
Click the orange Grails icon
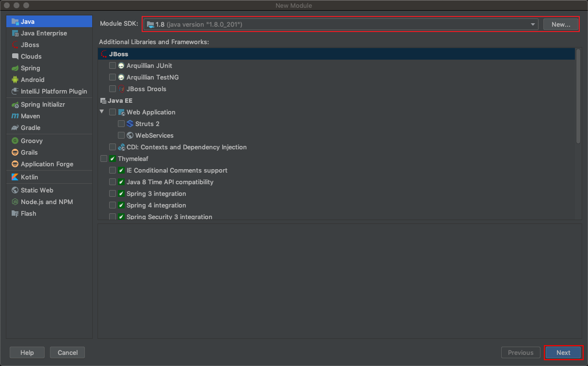point(15,152)
